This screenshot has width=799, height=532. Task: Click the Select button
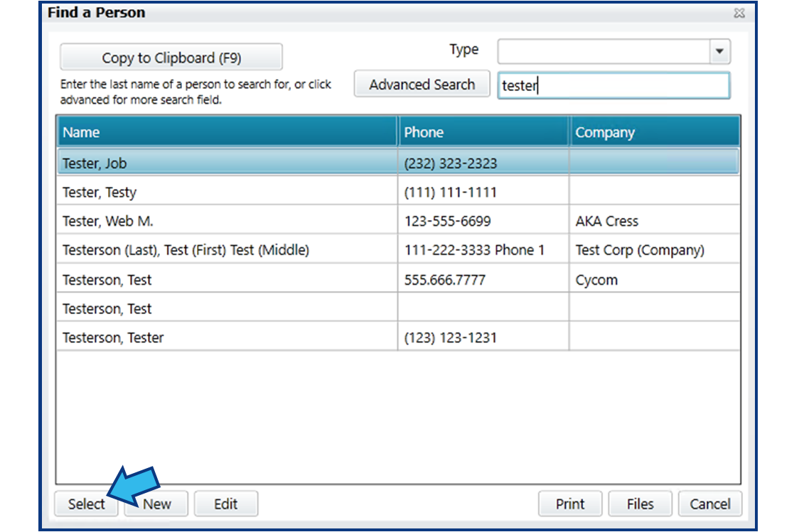click(85, 504)
